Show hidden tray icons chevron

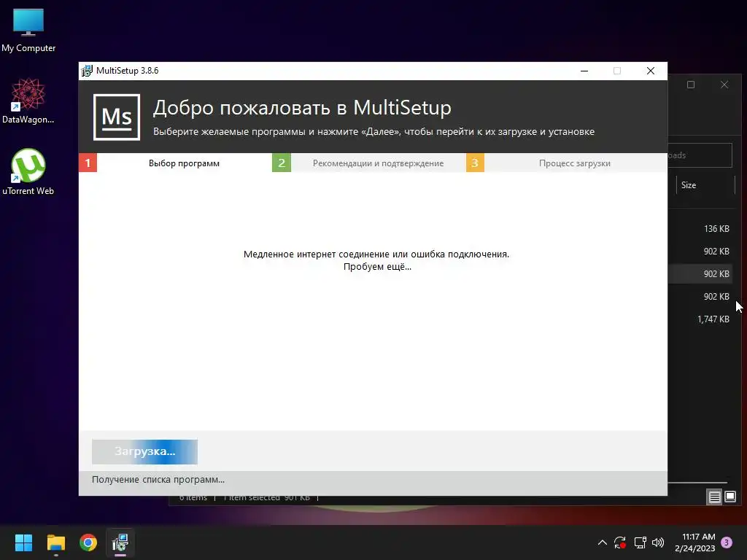click(602, 542)
